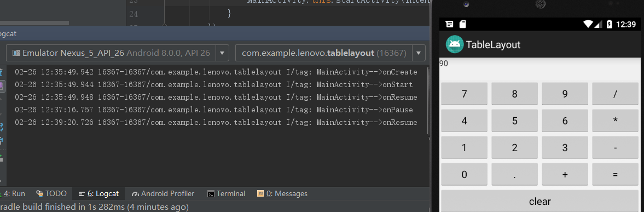
Task: Tap the 2 calculator button
Action: [x=515, y=147]
